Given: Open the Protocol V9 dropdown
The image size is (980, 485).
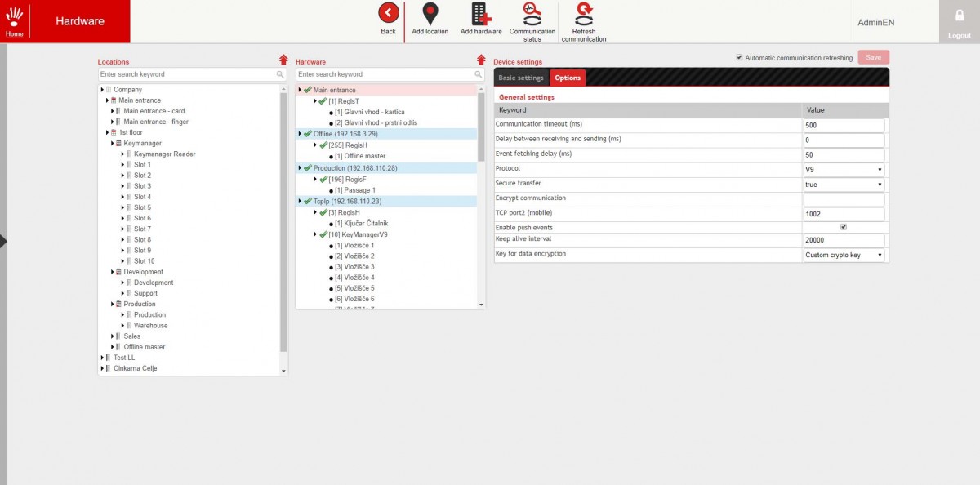Looking at the screenshot, I should (844, 170).
